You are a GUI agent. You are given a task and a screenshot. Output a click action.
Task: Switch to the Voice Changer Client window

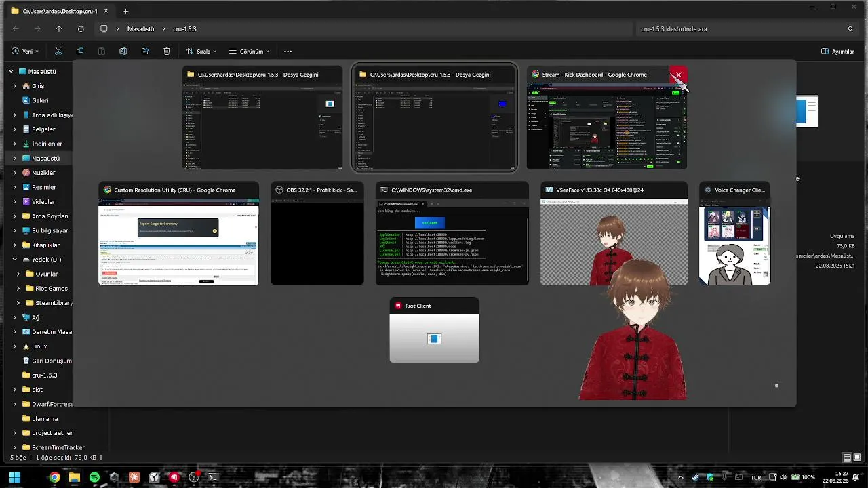coord(734,233)
